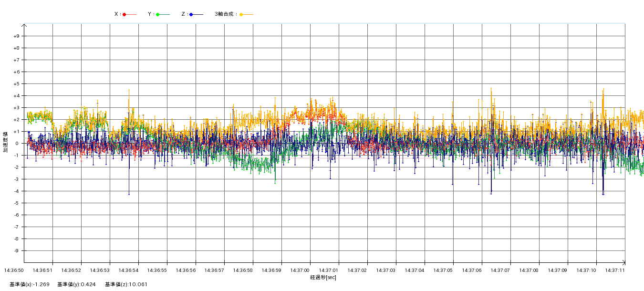Select the 3軸合成 legend text label
This screenshot has height=291, width=644.
click(x=226, y=14)
